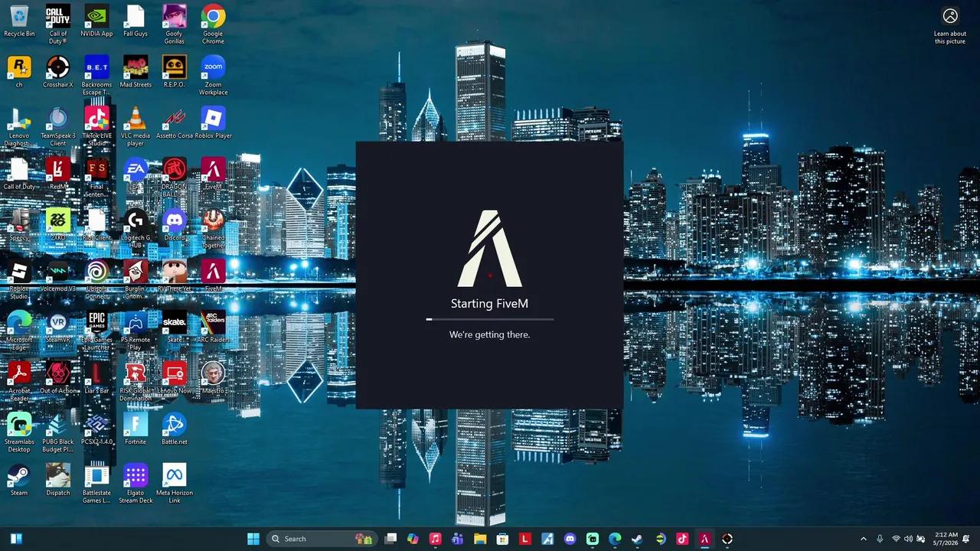
Task: Open the PS Remote Play shortcut
Action: (136, 330)
